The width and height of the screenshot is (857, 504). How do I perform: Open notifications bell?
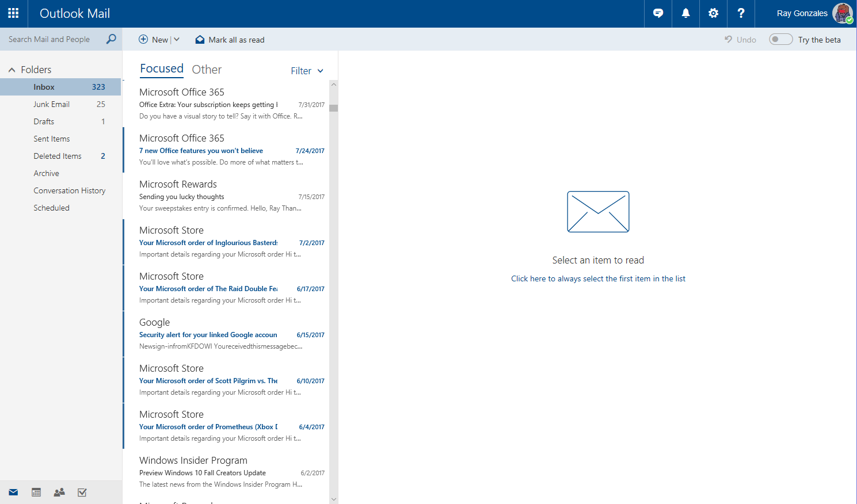click(x=685, y=13)
